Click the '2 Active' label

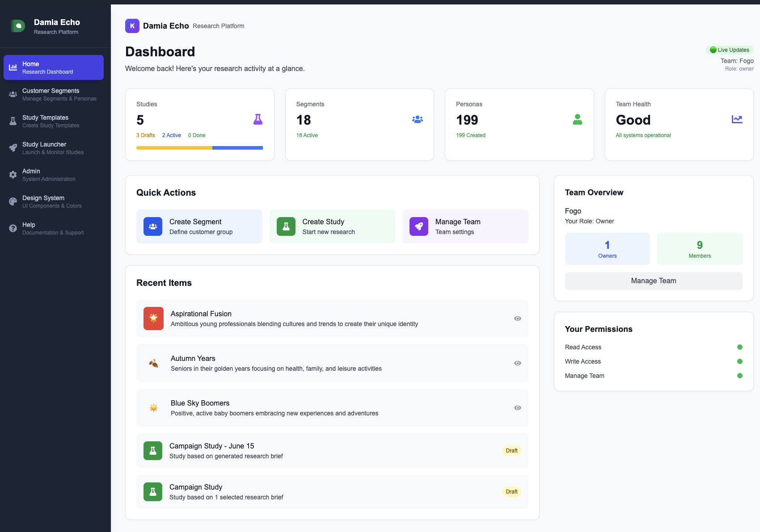(172, 135)
